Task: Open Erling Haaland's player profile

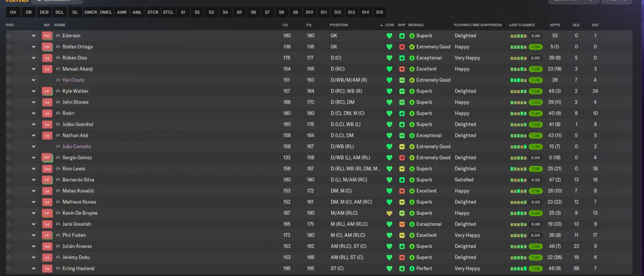Action: coord(78,268)
